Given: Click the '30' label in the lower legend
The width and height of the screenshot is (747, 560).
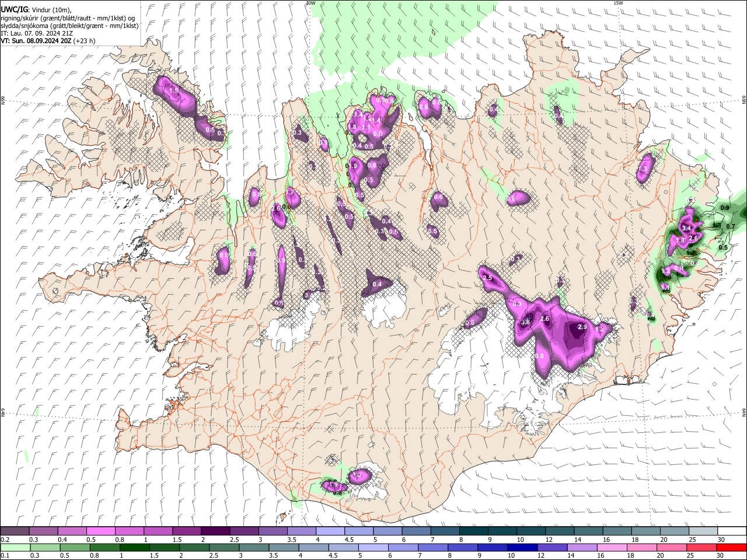Looking at the screenshot, I should [x=721, y=555].
